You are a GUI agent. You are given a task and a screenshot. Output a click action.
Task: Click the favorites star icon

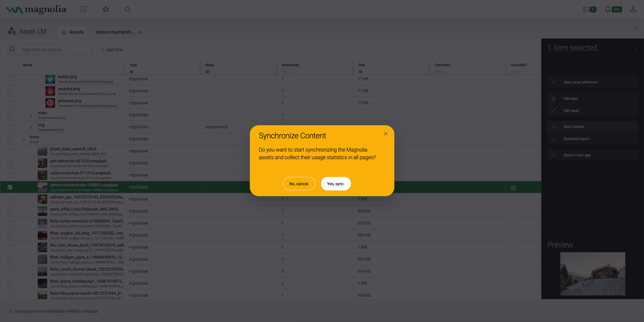pos(106,9)
